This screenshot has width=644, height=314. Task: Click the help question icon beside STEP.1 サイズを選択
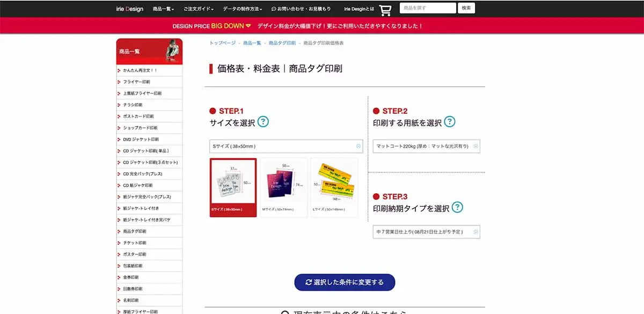pos(263,122)
